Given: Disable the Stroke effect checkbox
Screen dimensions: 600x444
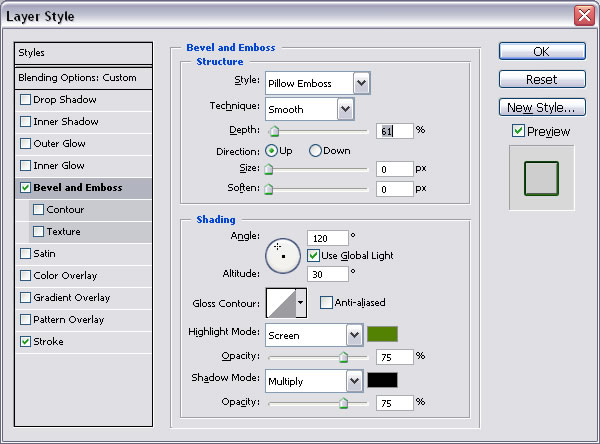Looking at the screenshot, I should tap(25, 342).
